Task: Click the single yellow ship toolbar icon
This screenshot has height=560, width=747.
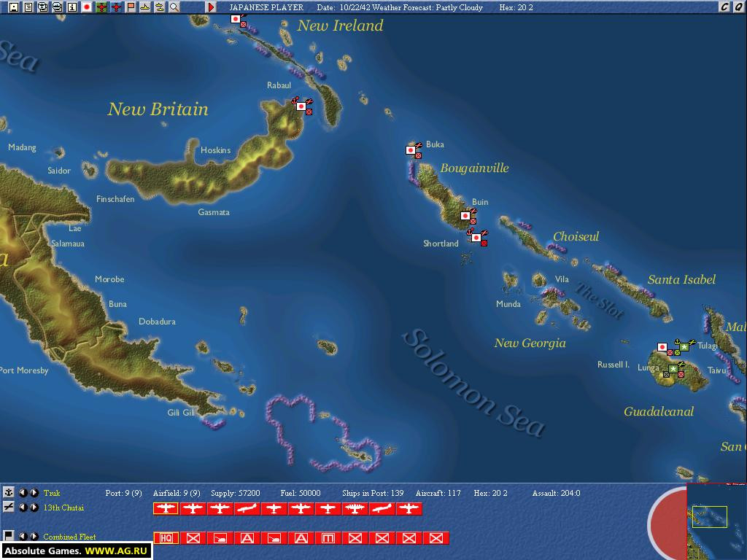Action: [145, 7]
